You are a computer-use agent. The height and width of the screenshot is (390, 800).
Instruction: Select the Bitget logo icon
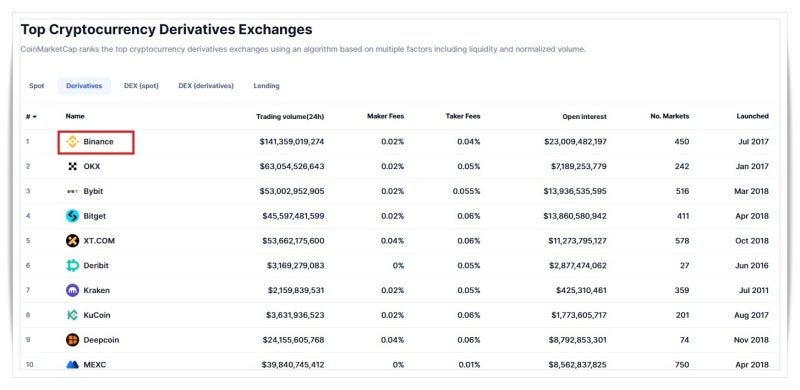pyautogui.click(x=72, y=216)
